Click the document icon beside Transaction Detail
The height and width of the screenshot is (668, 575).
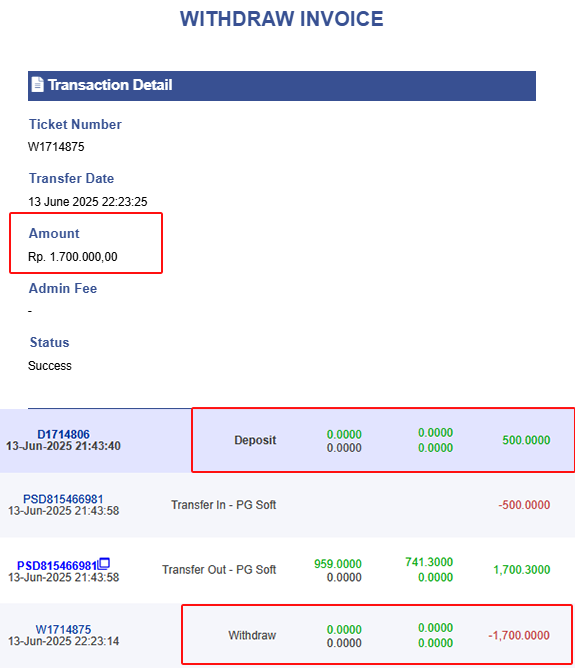(37, 84)
